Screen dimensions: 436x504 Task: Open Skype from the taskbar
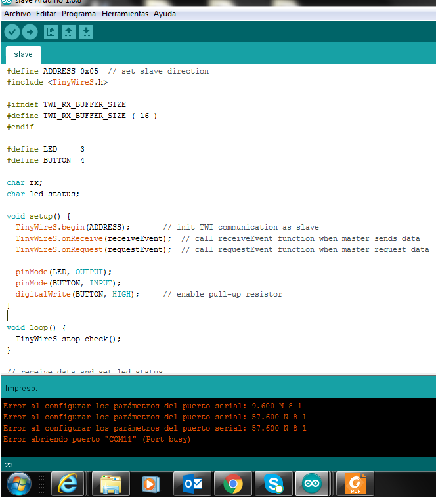click(x=274, y=484)
